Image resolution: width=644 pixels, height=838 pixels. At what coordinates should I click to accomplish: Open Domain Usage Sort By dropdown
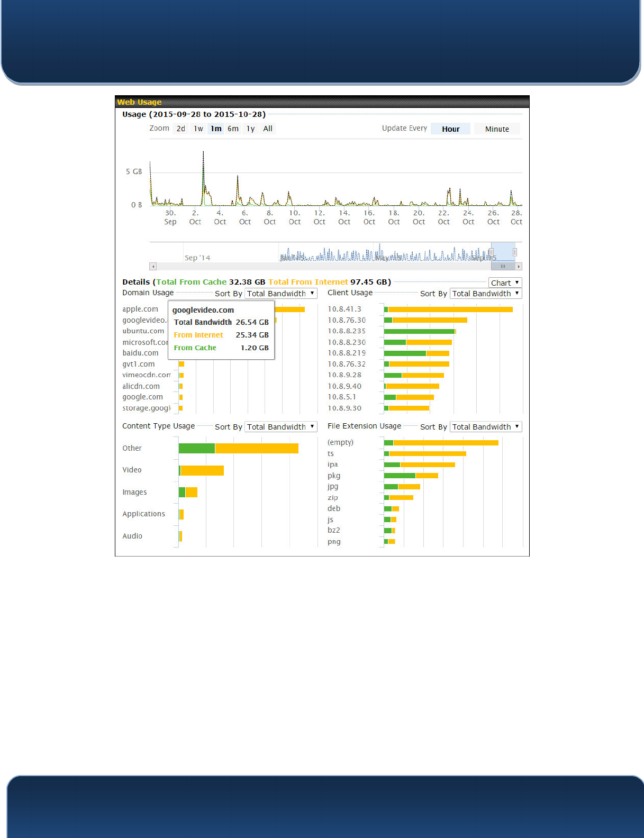280,294
